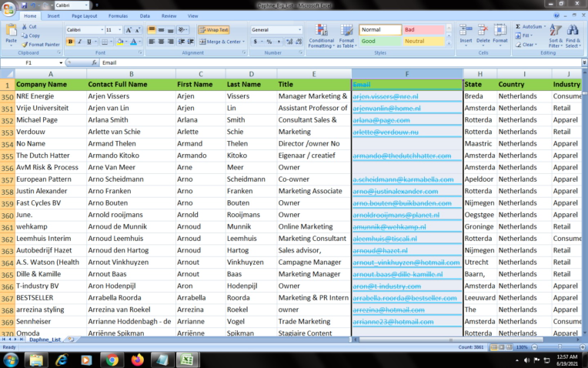Viewport: 588px width, 368px height.
Task: Open the Name Box dropdown arrow
Action: [x=61, y=62]
